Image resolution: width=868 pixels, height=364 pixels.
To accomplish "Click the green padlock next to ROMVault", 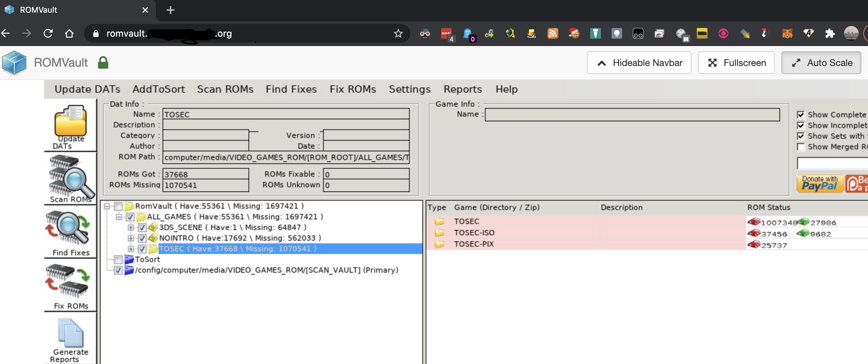I will (x=103, y=62).
